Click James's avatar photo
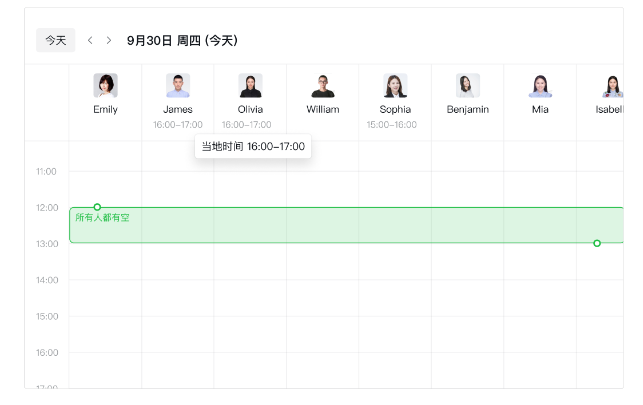Screen dimensions: 643x405 pos(178,86)
